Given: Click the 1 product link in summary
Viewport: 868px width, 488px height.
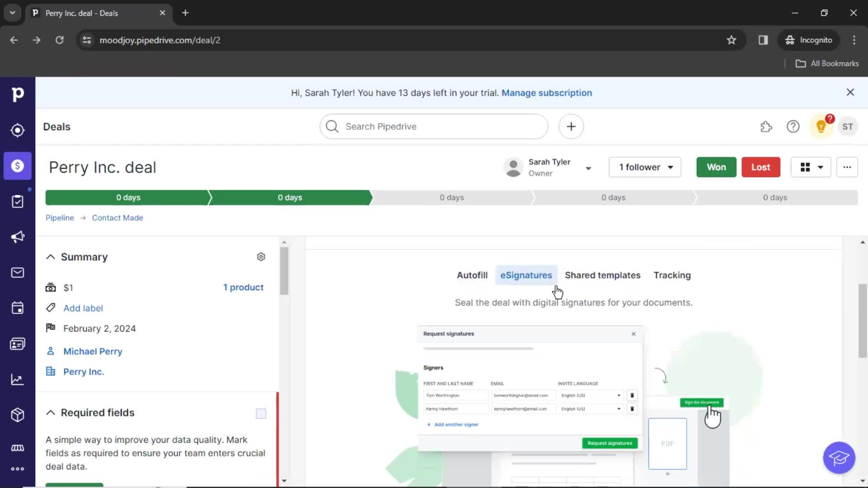Looking at the screenshot, I should [243, 287].
